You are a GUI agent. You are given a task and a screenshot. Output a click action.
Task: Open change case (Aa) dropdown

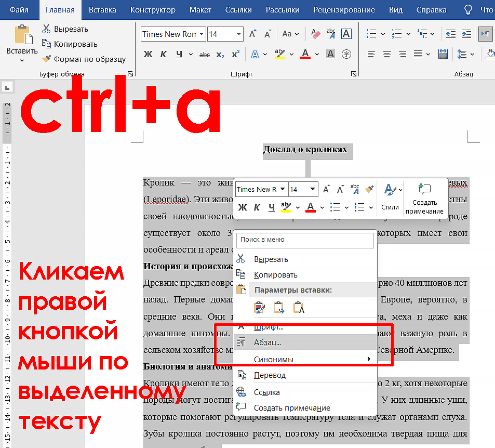(x=290, y=34)
